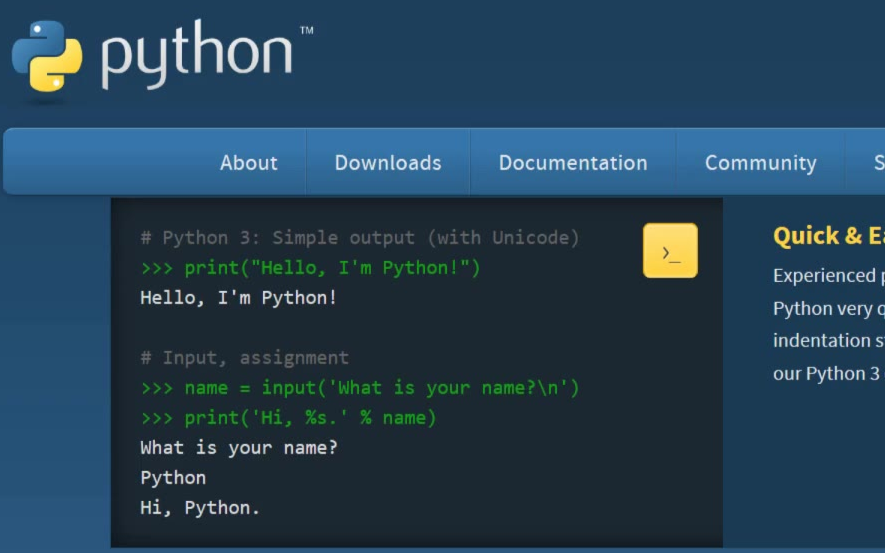Click the "our Python 3" text line
885x553 pixels.
(827, 373)
